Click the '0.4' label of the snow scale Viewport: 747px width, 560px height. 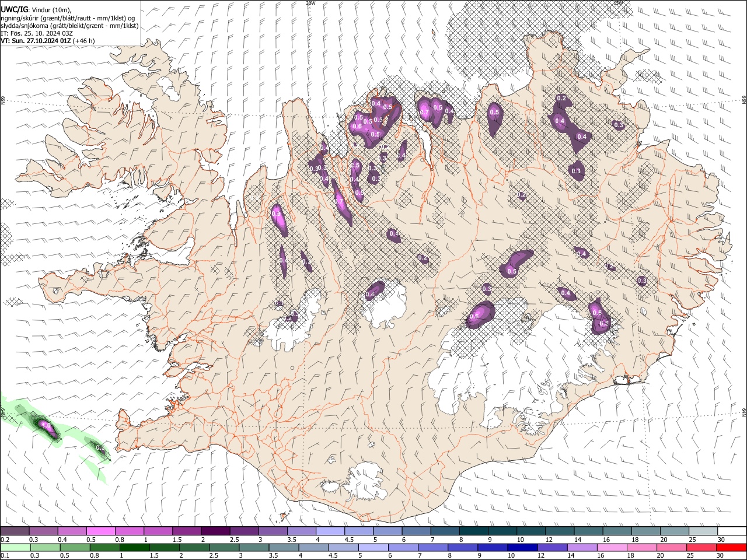click(62, 540)
